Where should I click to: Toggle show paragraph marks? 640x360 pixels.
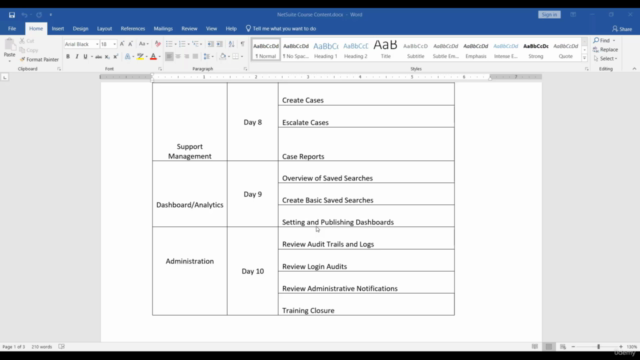pyautogui.click(x=242, y=44)
